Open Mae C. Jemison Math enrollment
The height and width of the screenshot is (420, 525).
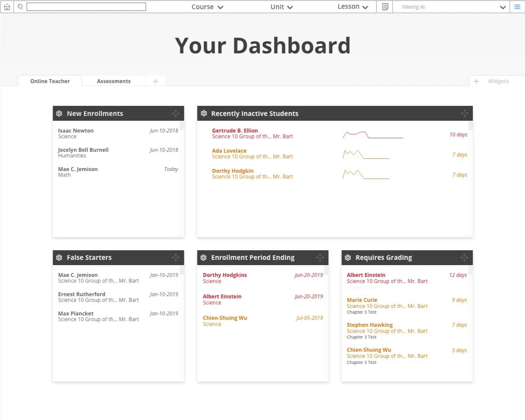(118, 172)
